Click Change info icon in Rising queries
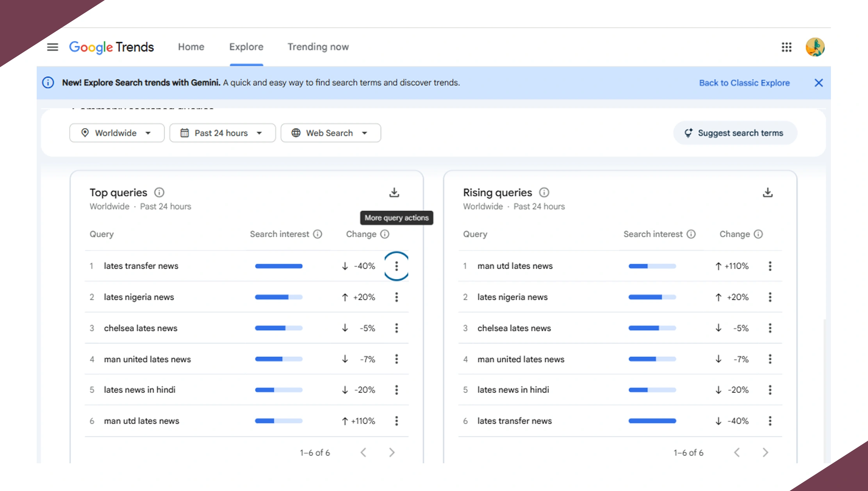The image size is (868, 491). (758, 234)
